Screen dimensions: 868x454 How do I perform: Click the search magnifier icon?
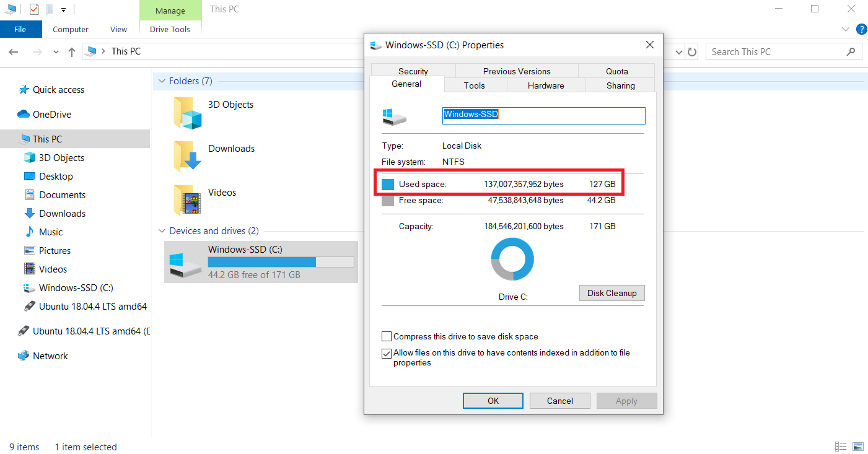tap(851, 52)
